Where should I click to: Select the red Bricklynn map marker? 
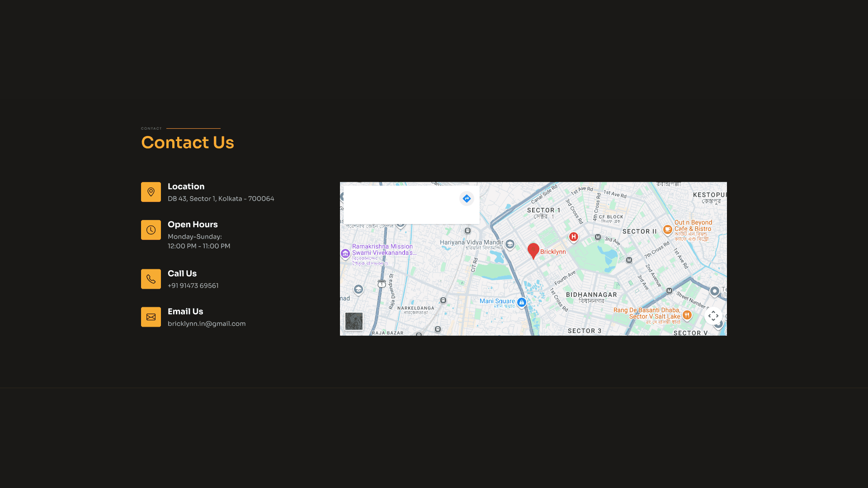tap(533, 251)
